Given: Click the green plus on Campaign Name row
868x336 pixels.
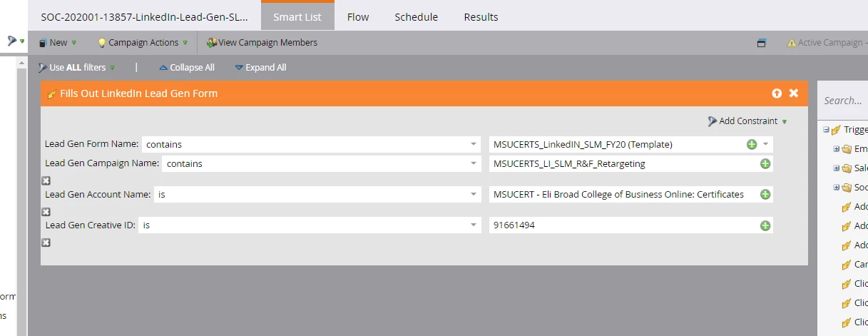Looking at the screenshot, I should [x=765, y=163].
